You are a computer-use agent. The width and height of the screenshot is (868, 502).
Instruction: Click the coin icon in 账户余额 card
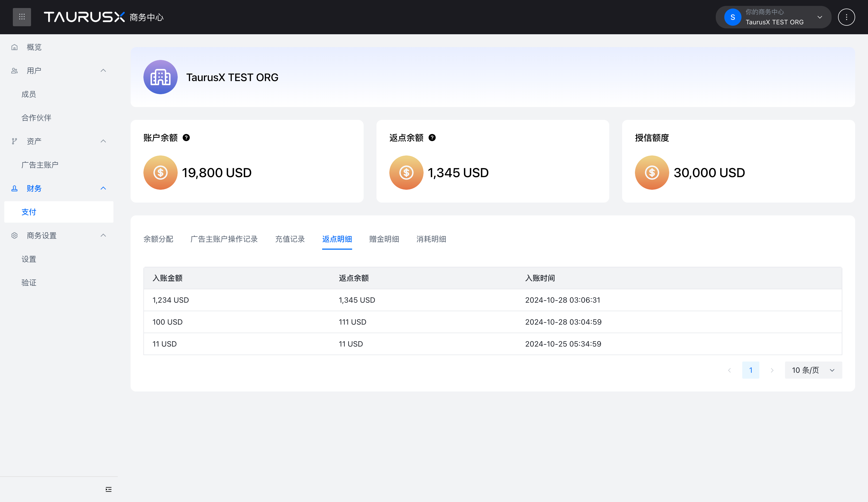click(x=161, y=173)
